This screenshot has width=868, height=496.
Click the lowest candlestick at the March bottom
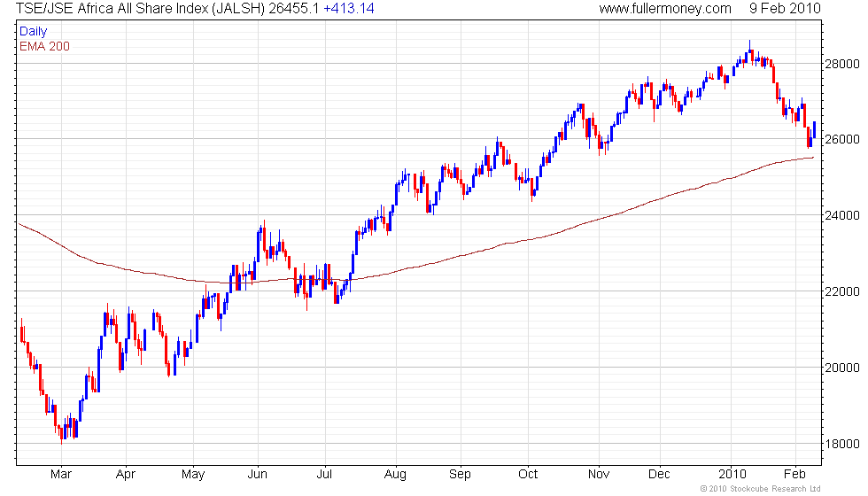(61, 436)
